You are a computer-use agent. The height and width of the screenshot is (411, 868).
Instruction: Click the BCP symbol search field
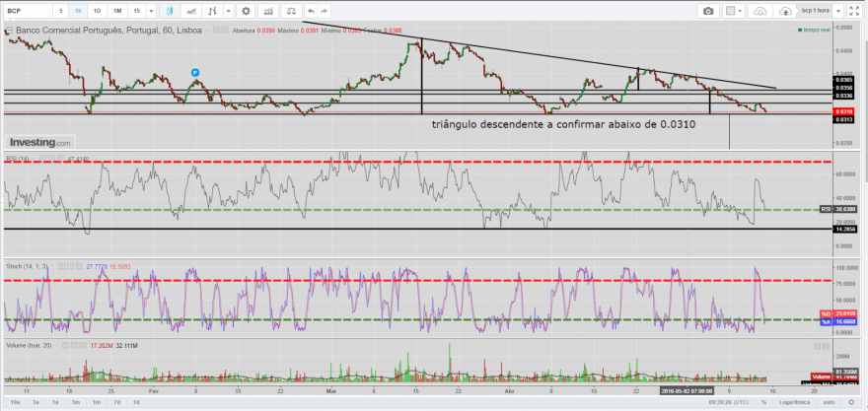(x=28, y=11)
